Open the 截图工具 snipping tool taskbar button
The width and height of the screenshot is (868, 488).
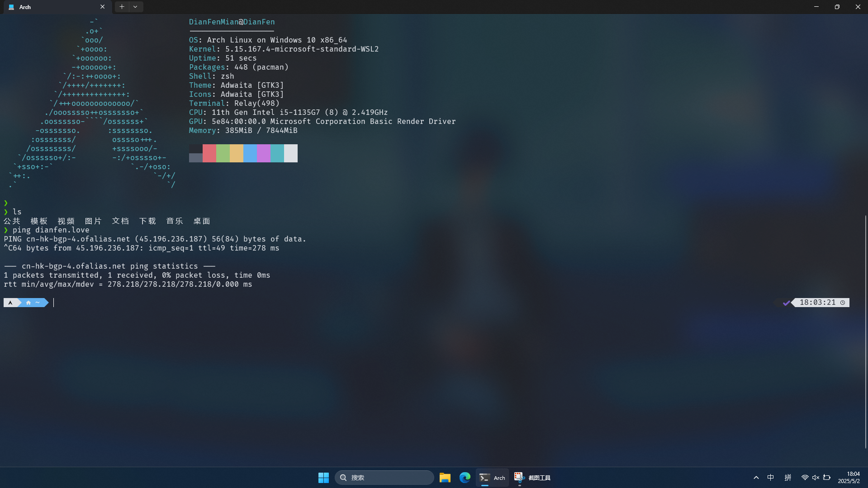[532, 478]
